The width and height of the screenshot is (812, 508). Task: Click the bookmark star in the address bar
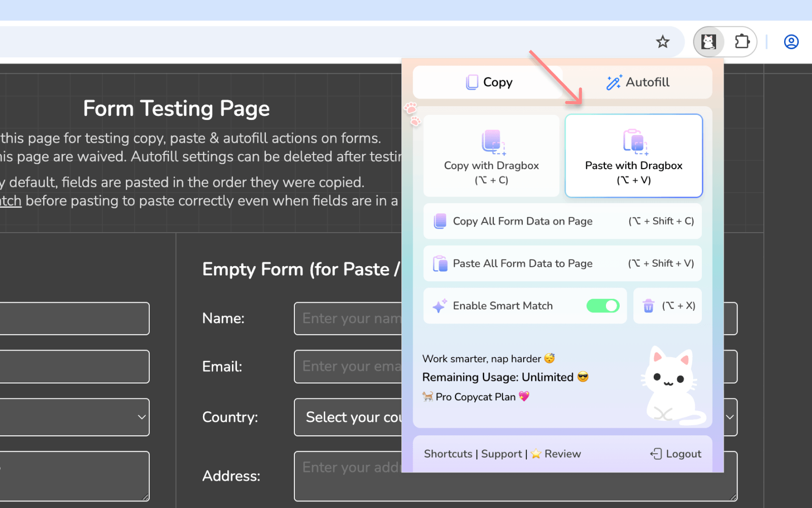[663, 42]
